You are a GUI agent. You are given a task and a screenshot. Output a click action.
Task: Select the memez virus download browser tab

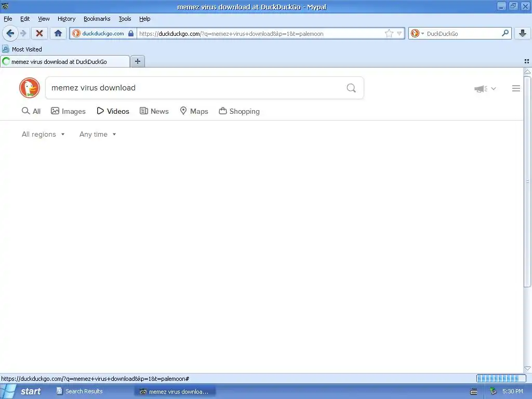(x=65, y=61)
